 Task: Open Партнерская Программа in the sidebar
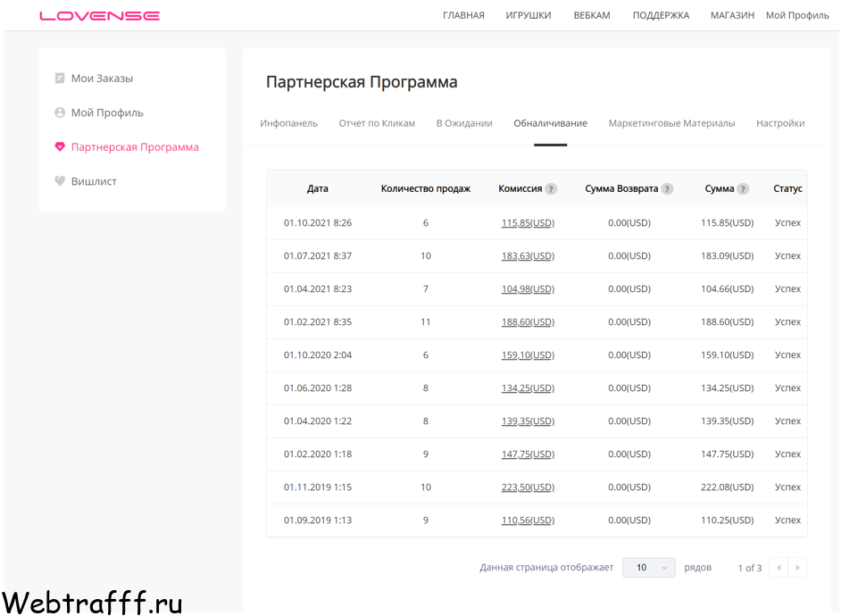click(135, 147)
